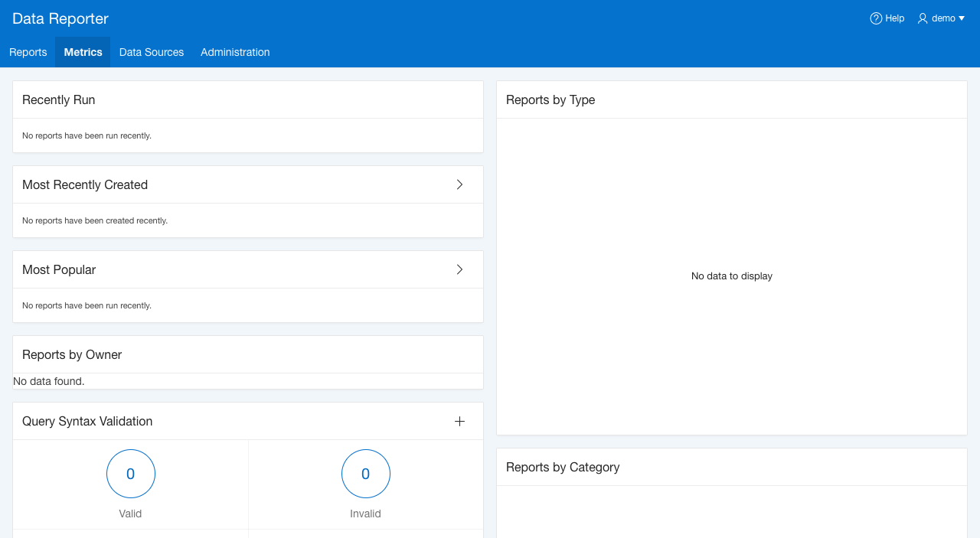The height and width of the screenshot is (538, 980).
Task: Open the demo user dropdown arrow
Action: [962, 18]
